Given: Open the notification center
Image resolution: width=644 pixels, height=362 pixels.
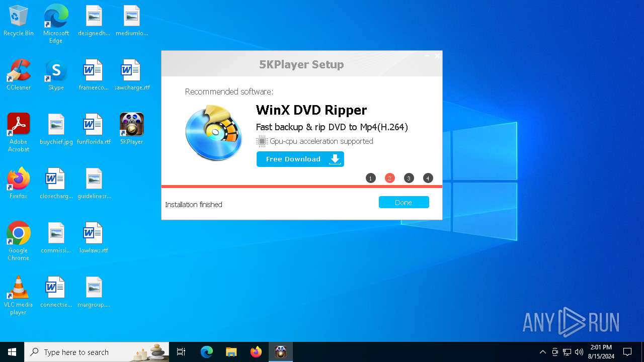Looking at the screenshot, I should click(x=627, y=352).
